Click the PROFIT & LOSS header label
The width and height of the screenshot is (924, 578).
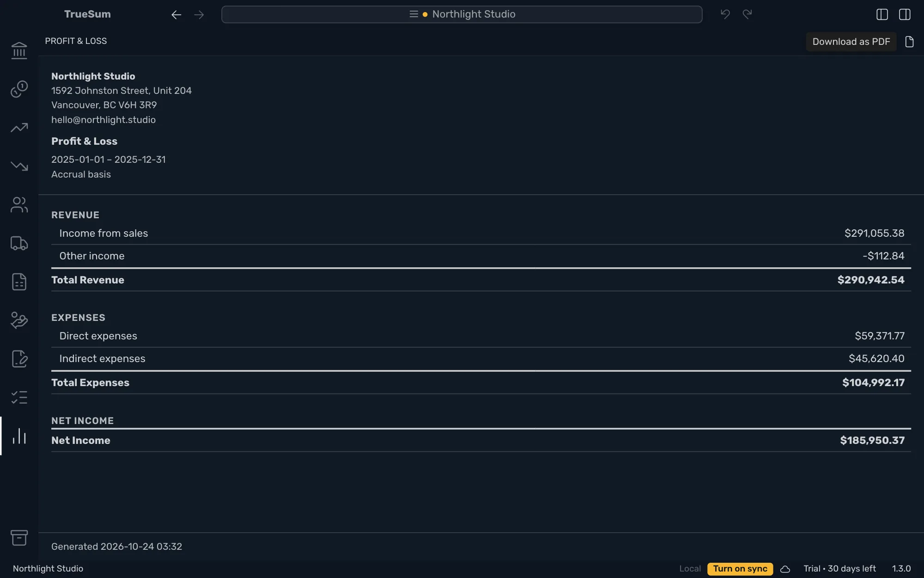pyautogui.click(x=76, y=41)
